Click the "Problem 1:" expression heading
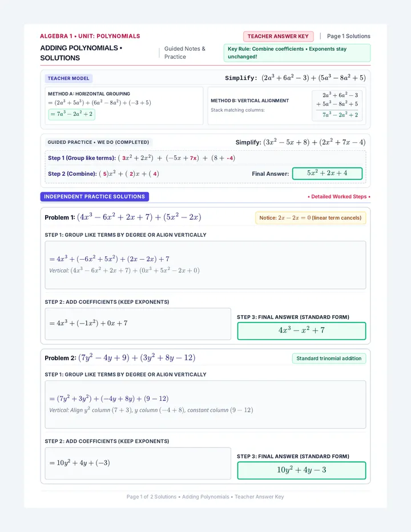 tap(123, 217)
